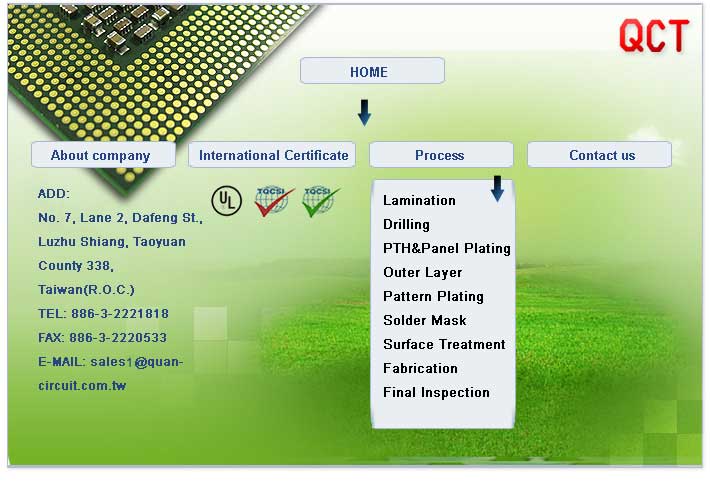The image size is (710, 485).
Task: Open the Surface Treatment process
Action: click(444, 345)
